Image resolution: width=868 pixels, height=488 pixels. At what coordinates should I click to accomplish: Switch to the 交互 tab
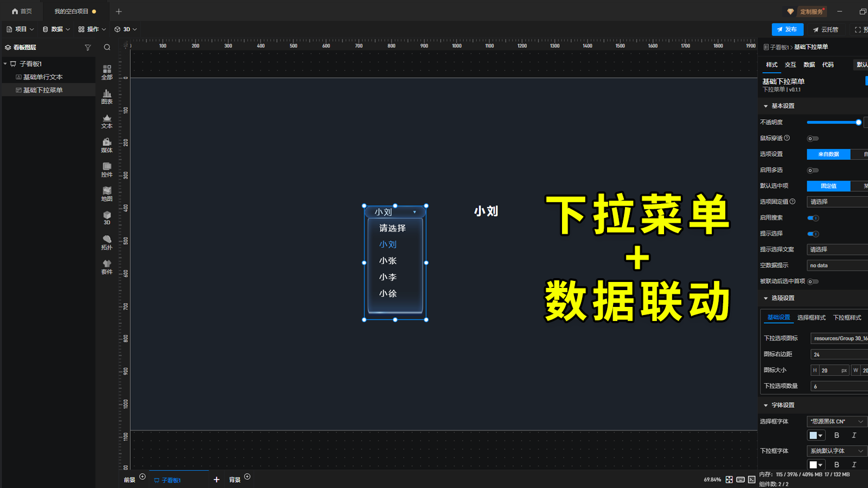pyautogui.click(x=790, y=65)
